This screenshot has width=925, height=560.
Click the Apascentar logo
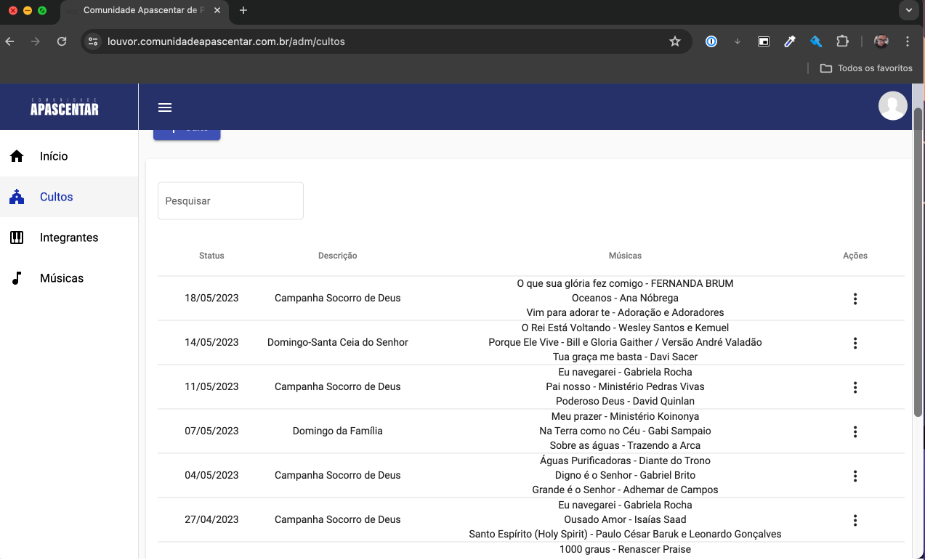click(64, 107)
